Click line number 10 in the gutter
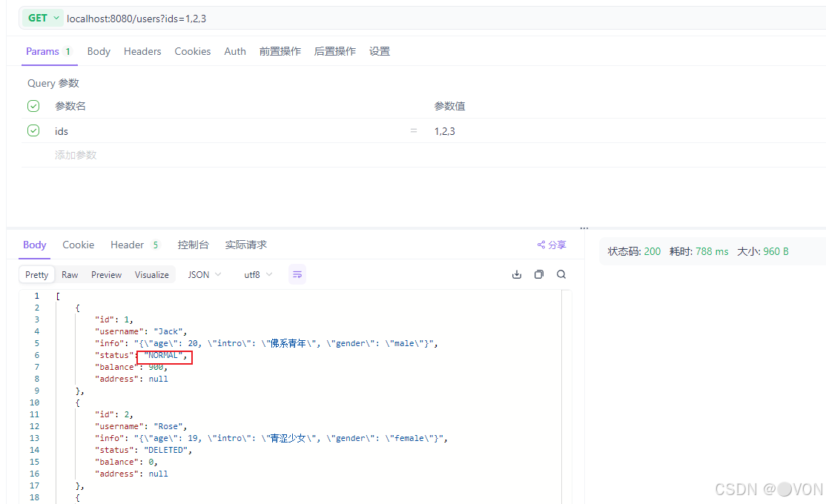The width and height of the screenshot is (826, 504). click(x=35, y=402)
